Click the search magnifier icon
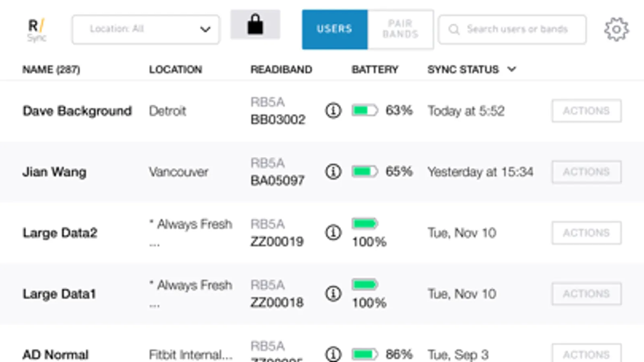 (x=454, y=29)
